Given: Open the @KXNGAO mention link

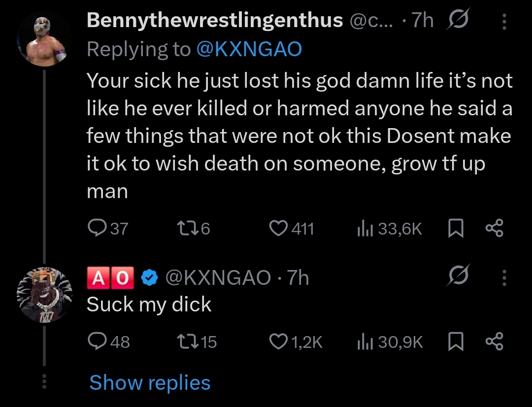Looking at the screenshot, I should point(249,49).
